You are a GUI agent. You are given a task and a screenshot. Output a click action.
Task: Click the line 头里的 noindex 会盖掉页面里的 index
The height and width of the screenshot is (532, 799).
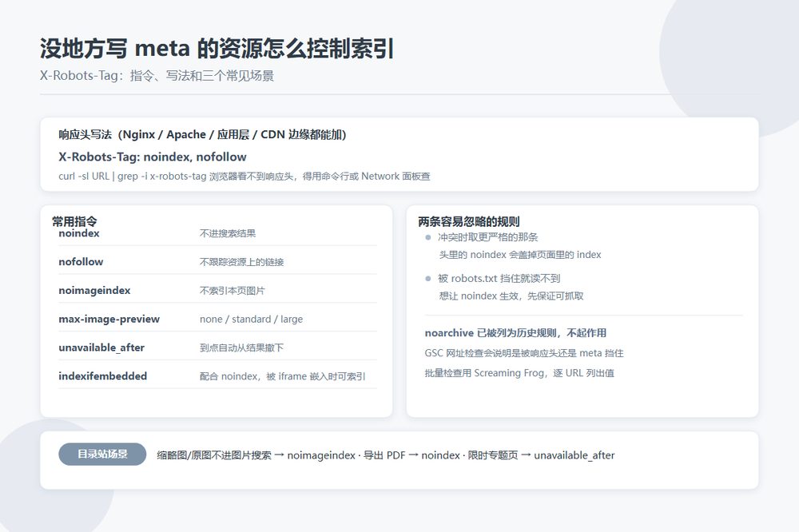click(x=520, y=255)
